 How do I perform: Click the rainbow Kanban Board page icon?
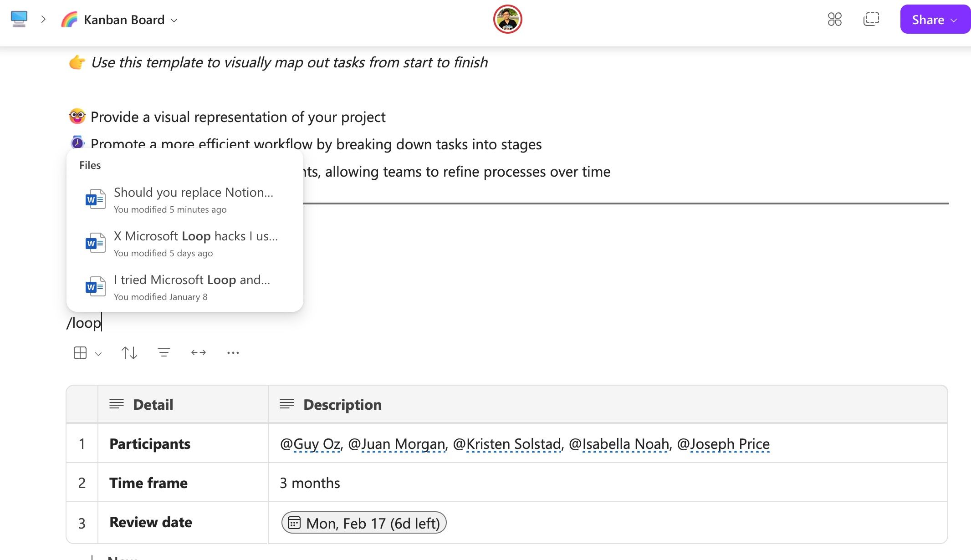coord(69,20)
